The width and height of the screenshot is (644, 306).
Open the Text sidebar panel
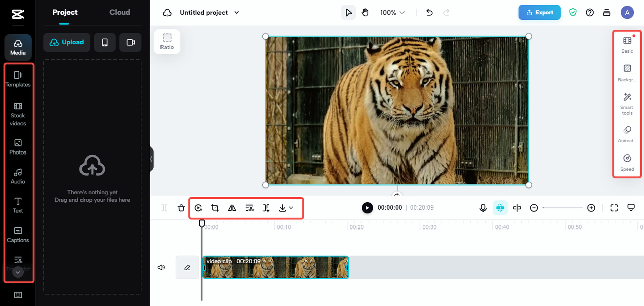(18, 205)
